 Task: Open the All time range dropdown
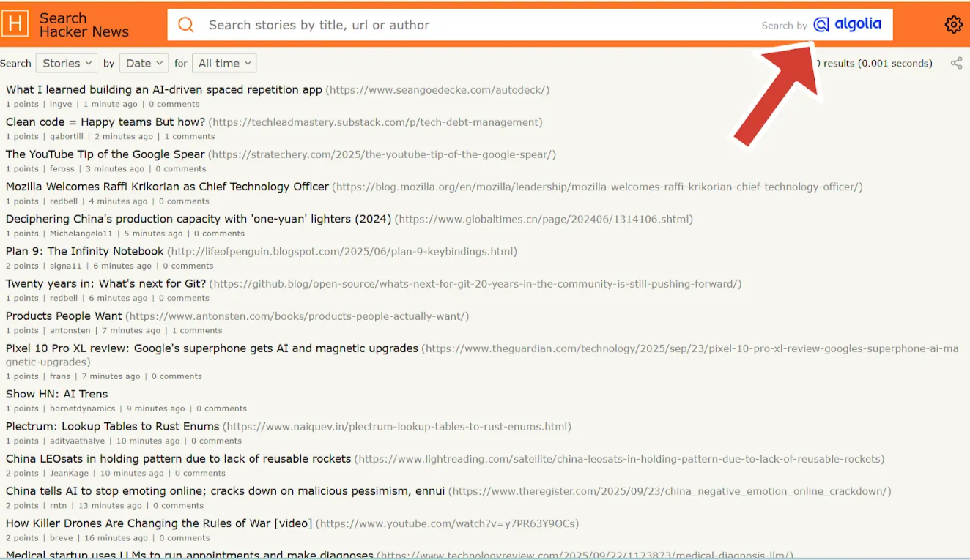(x=224, y=63)
